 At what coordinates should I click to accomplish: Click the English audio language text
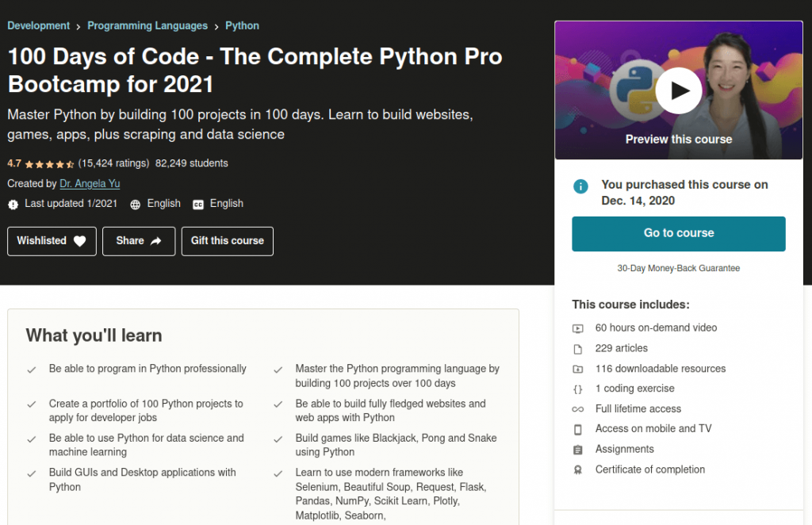(163, 204)
